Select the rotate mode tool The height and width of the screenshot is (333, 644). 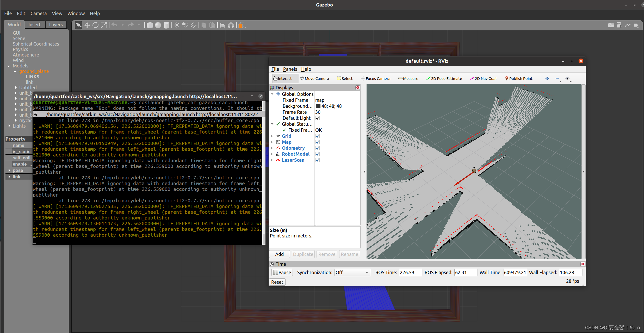tap(95, 25)
